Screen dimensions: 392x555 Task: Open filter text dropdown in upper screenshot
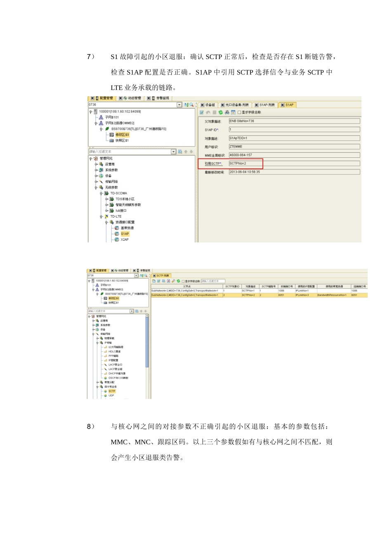[x=174, y=152]
